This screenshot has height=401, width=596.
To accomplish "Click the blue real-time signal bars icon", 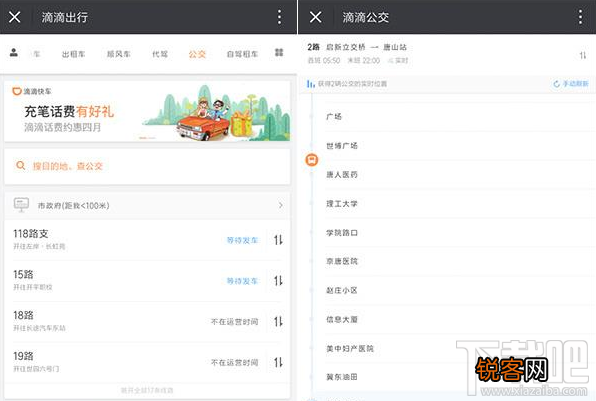I will pyautogui.click(x=311, y=84).
